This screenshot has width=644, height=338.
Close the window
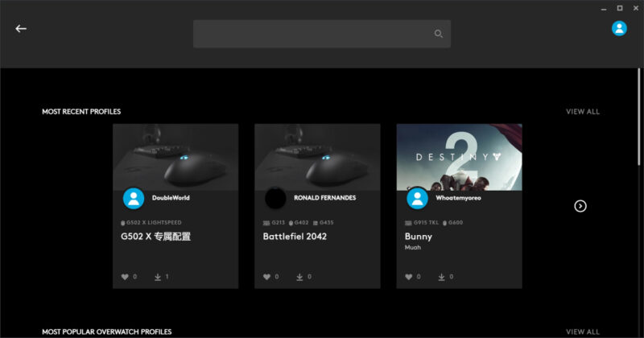click(636, 8)
